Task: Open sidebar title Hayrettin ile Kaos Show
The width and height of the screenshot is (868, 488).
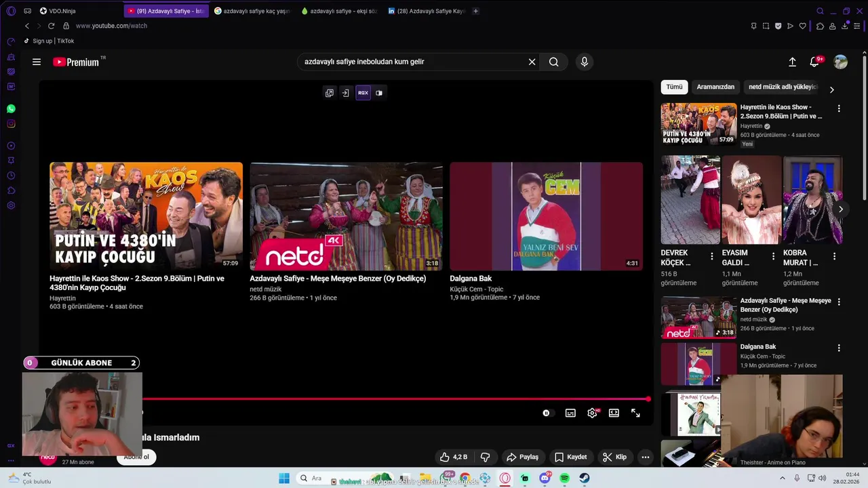Action: pyautogui.click(x=781, y=112)
